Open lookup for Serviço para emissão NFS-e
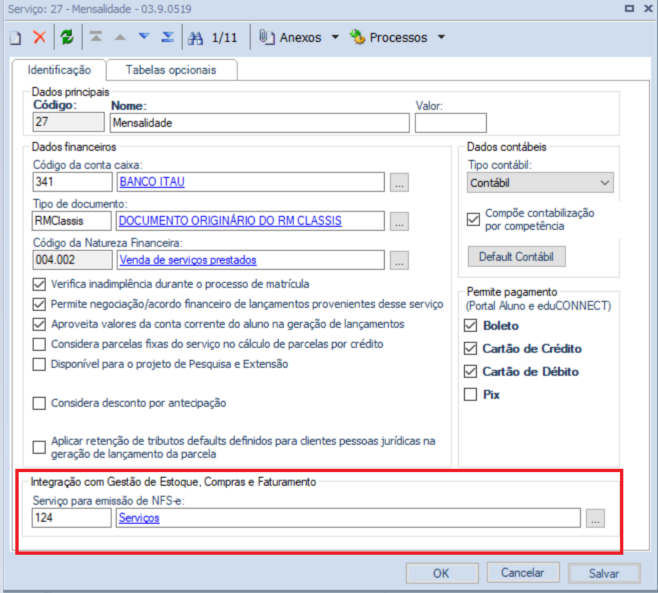 (x=595, y=518)
